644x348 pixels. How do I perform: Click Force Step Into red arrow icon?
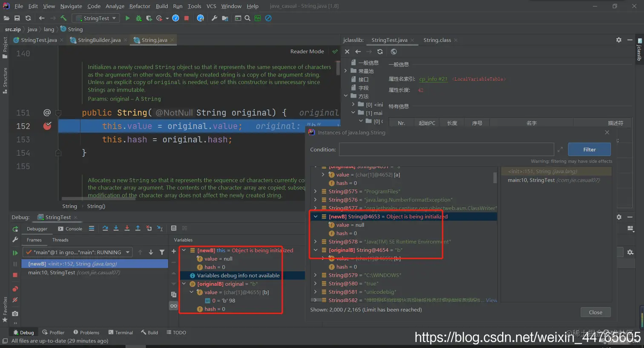pos(127,228)
